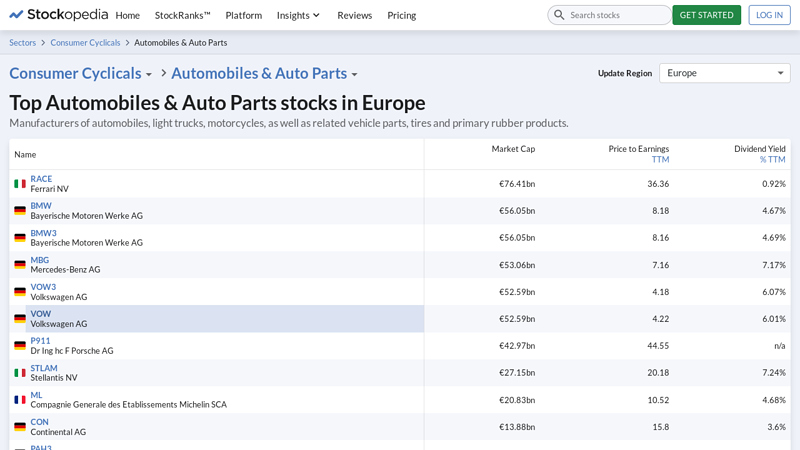Open the BMW ticker link
Image resolution: width=800 pixels, height=450 pixels.
coord(41,206)
